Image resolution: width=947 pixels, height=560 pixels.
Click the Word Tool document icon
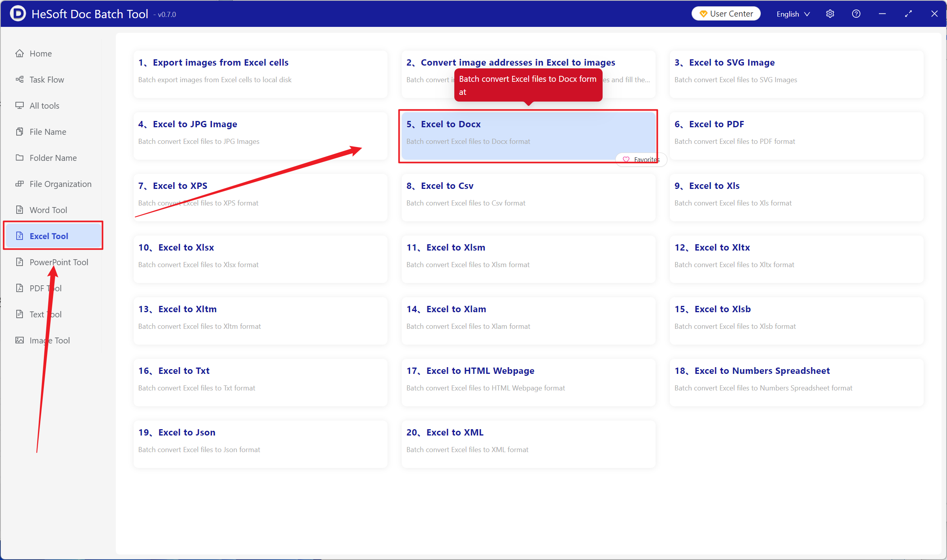tap(19, 210)
